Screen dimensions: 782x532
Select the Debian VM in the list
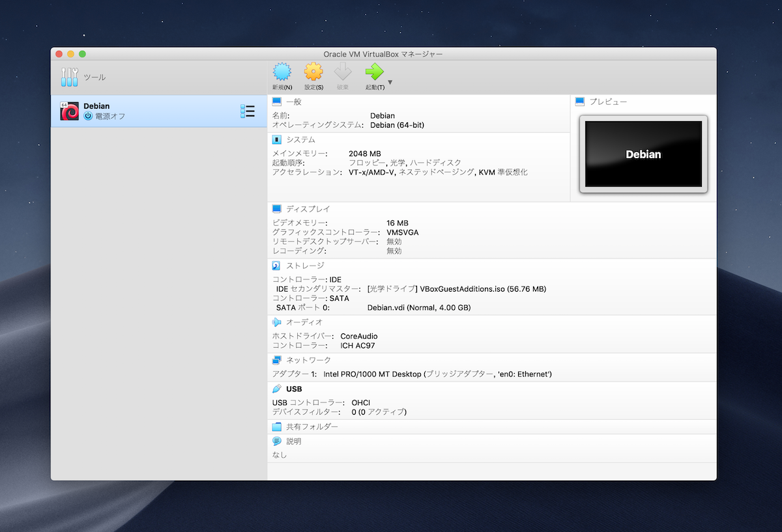(x=159, y=111)
